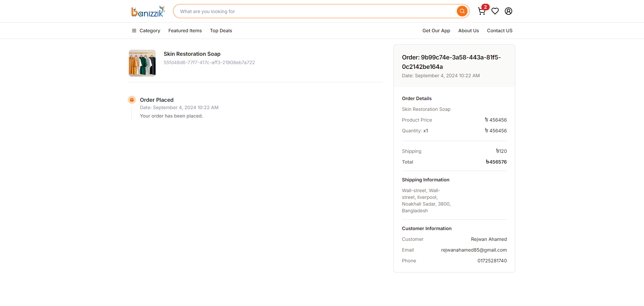Click the orange search magnifier button
This screenshot has width=644, height=306.
click(x=462, y=11)
